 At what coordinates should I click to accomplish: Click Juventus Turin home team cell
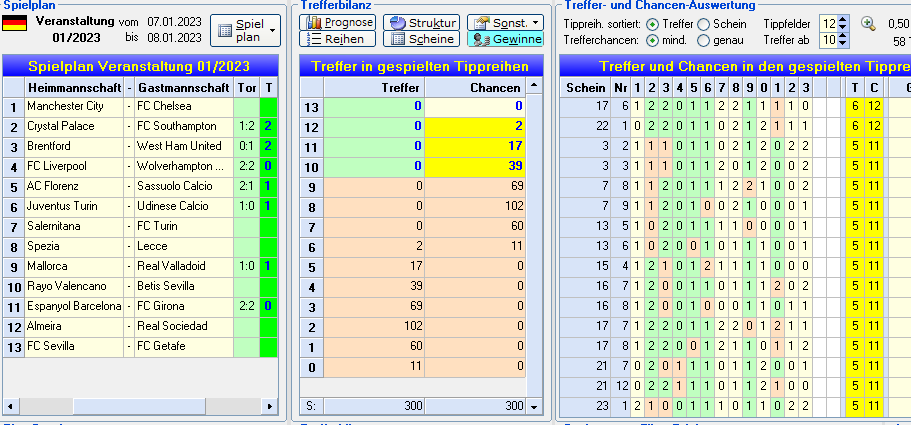(x=74, y=206)
